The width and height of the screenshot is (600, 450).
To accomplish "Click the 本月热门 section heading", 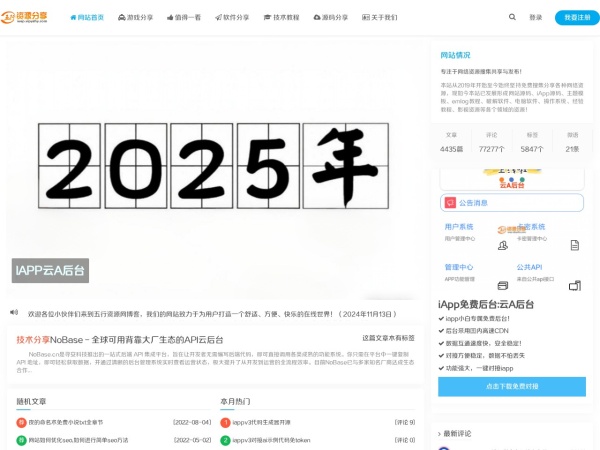I will click(235, 401).
